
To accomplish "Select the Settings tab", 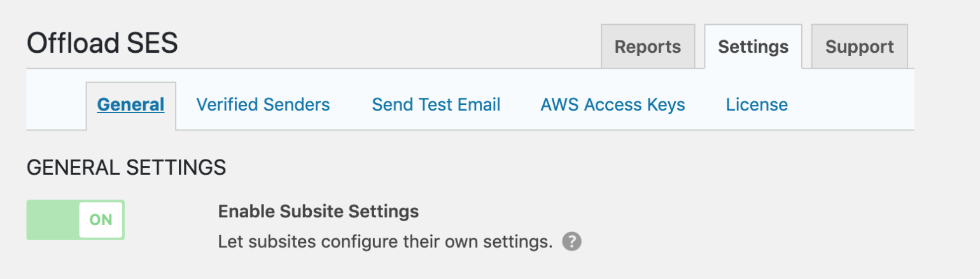I will click(753, 46).
